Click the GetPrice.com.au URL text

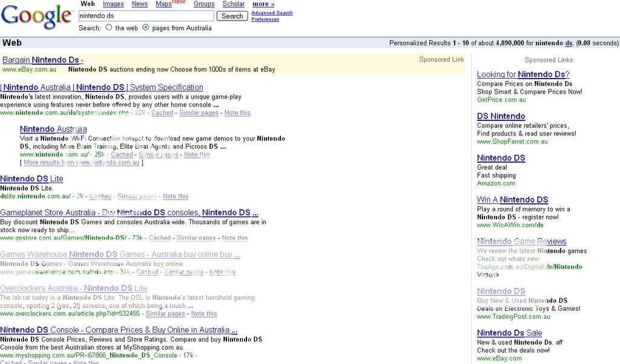pos(501,100)
